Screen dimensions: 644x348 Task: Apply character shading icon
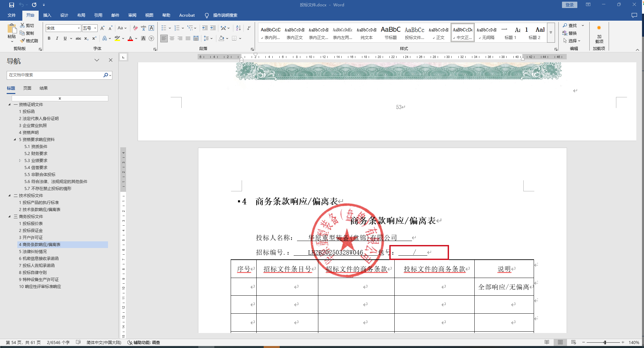(x=143, y=38)
